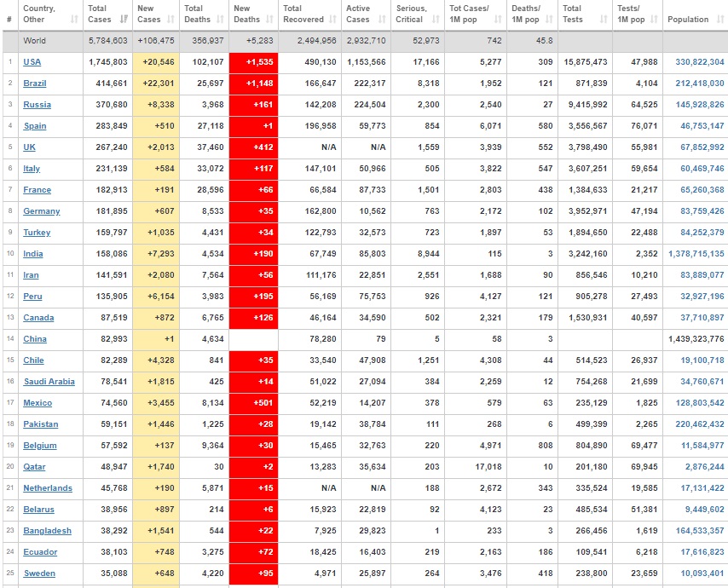Open the USA country link
The height and width of the screenshot is (588, 728).
click(32, 62)
